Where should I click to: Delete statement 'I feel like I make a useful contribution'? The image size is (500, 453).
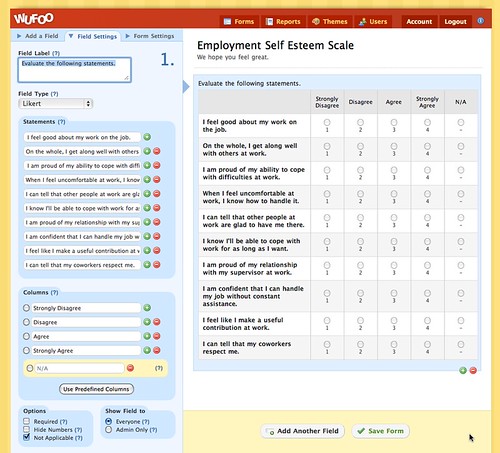tap(157, 250)
